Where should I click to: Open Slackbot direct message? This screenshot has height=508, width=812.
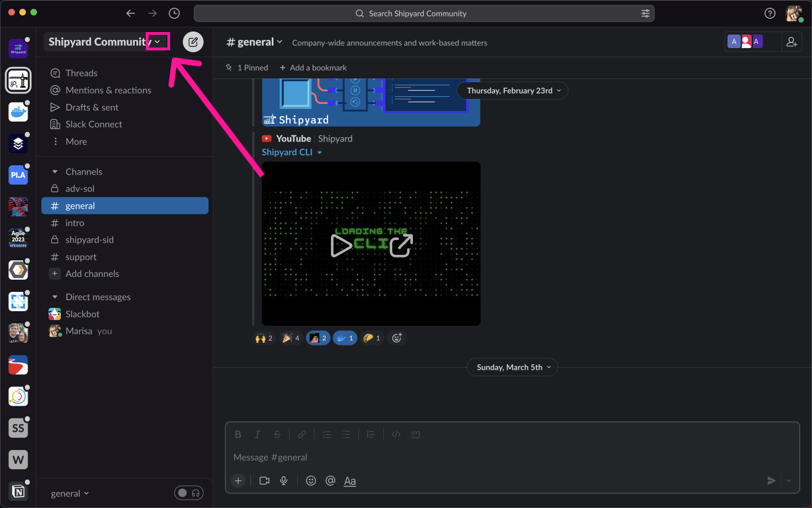pos(125,314)
